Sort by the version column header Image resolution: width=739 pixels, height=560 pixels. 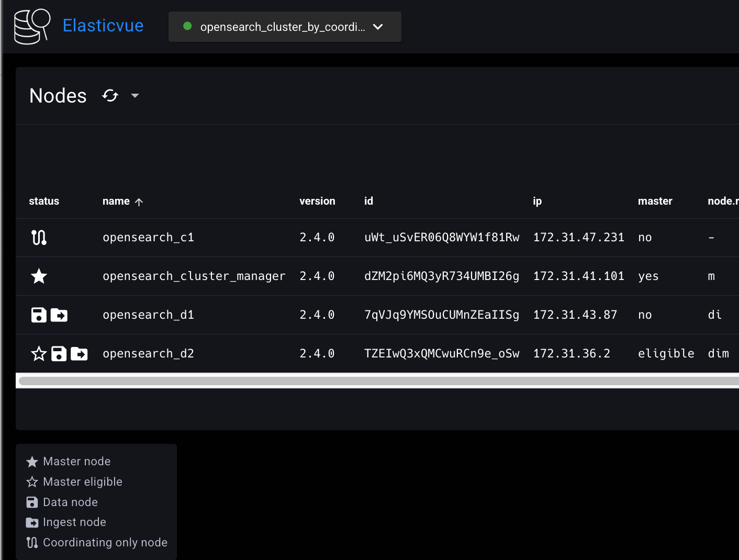317,201
